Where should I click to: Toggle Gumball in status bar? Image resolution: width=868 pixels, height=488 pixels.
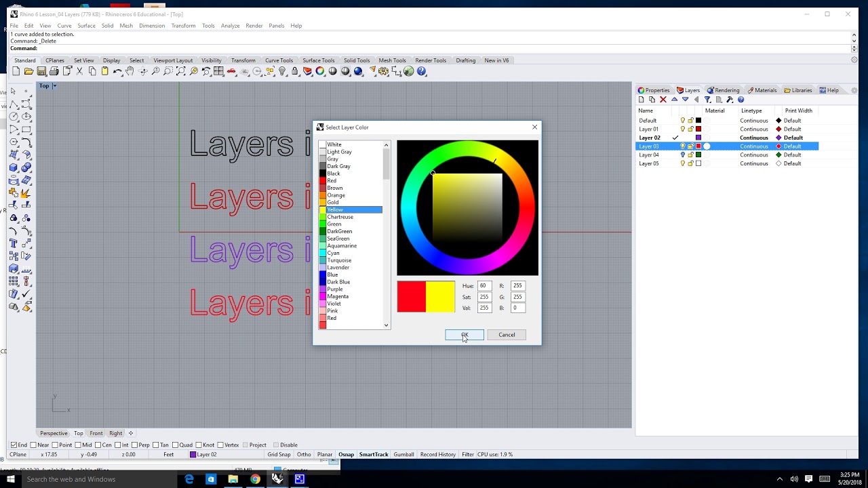click(403, 455)
